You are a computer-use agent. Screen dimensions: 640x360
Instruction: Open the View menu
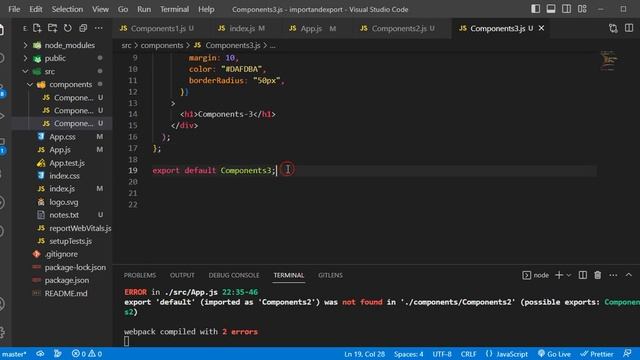pos(100,9)
